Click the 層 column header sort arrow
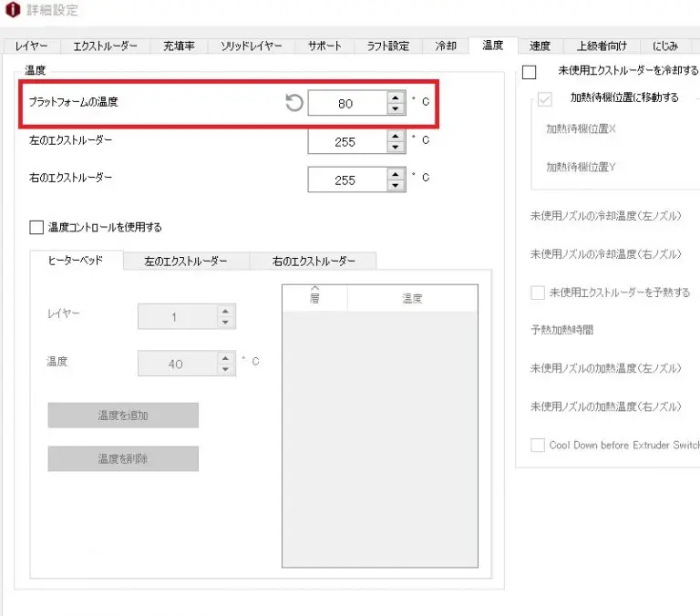This screenshot has width=700, height=616. tap(314, 290)
